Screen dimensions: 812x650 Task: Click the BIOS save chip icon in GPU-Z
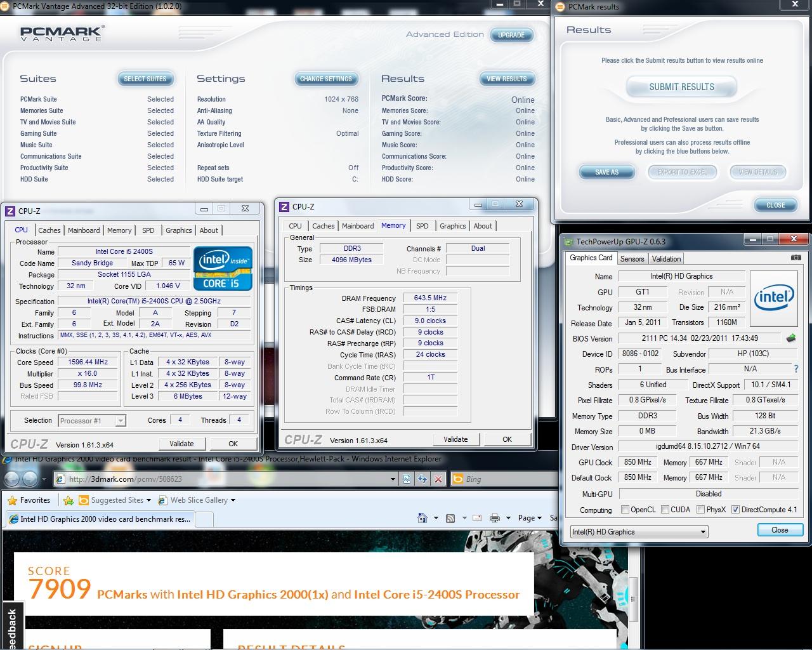point(791,338)
